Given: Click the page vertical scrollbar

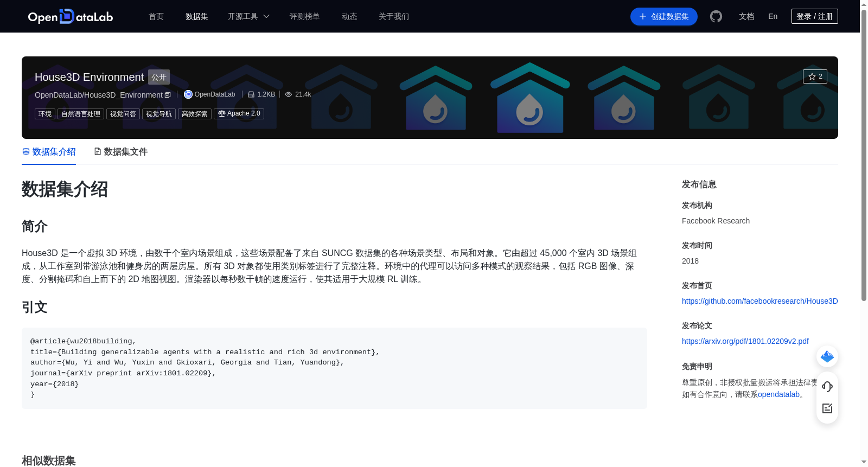Looking at the screenshot, I should tap(864, 155).
